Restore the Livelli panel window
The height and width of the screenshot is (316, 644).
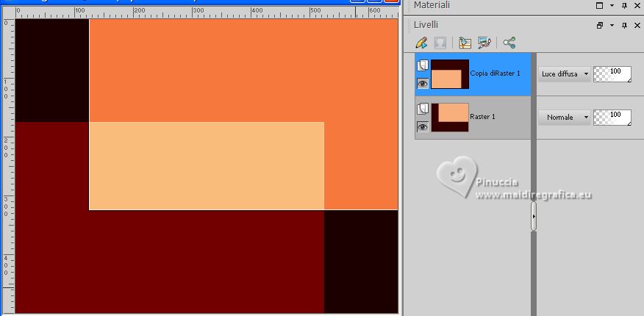point(600,26)
